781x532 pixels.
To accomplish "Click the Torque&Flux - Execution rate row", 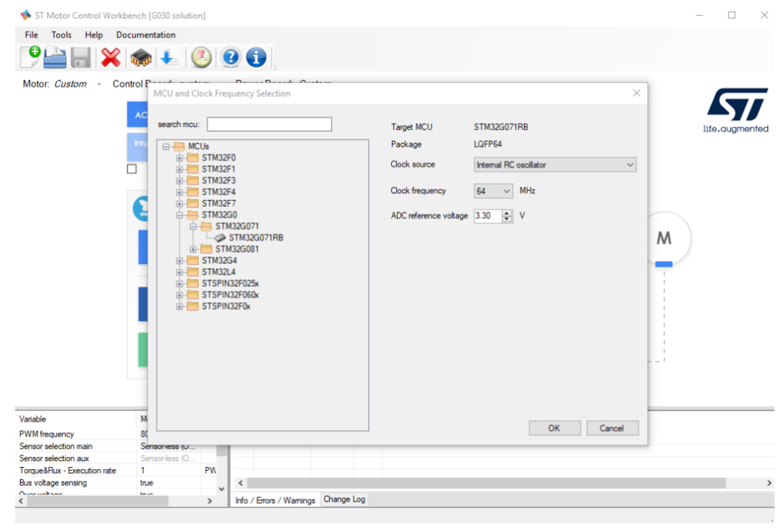I will click(116, 471).
